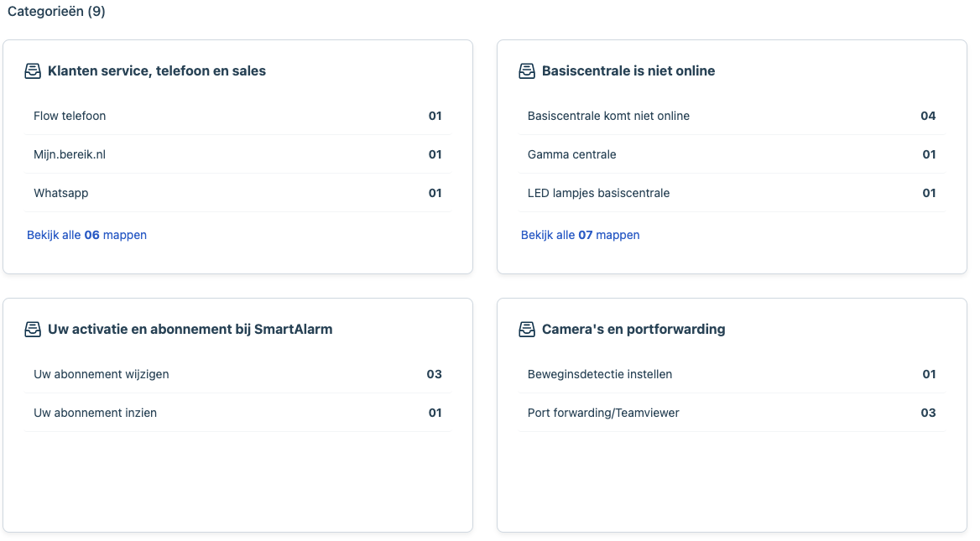Image resolution: width=980 pixels, height=541 pixels.
Task: Select the Whatsapp folder
Action: click(x=61, y=193)
